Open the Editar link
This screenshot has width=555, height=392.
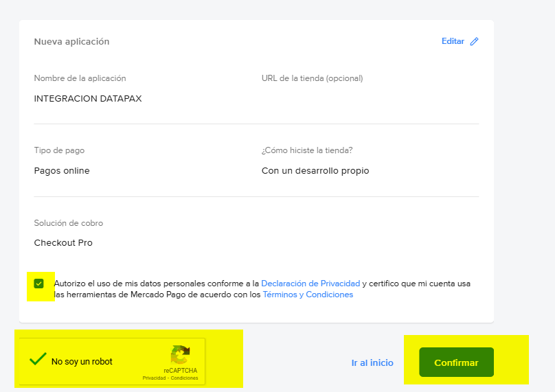pos(453,41)
